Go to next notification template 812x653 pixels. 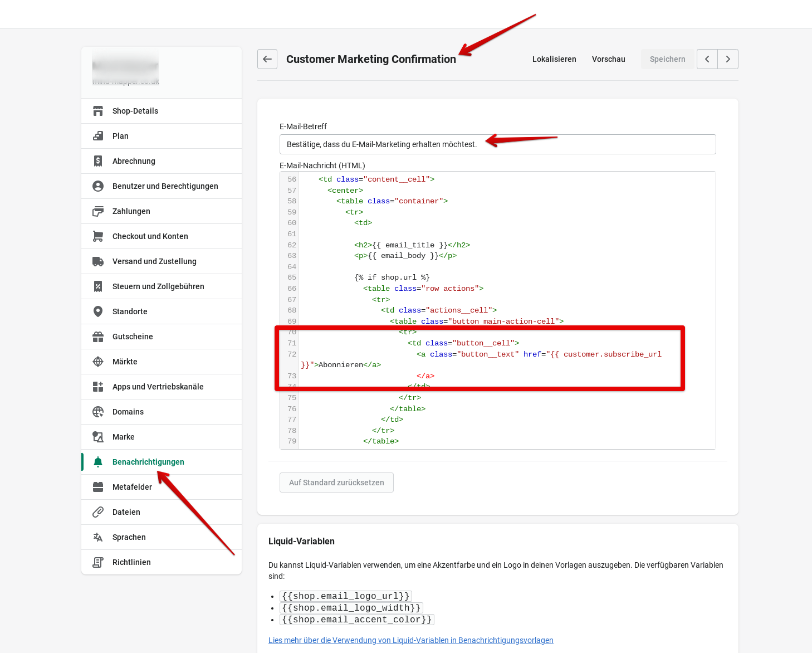coord(728,59)
